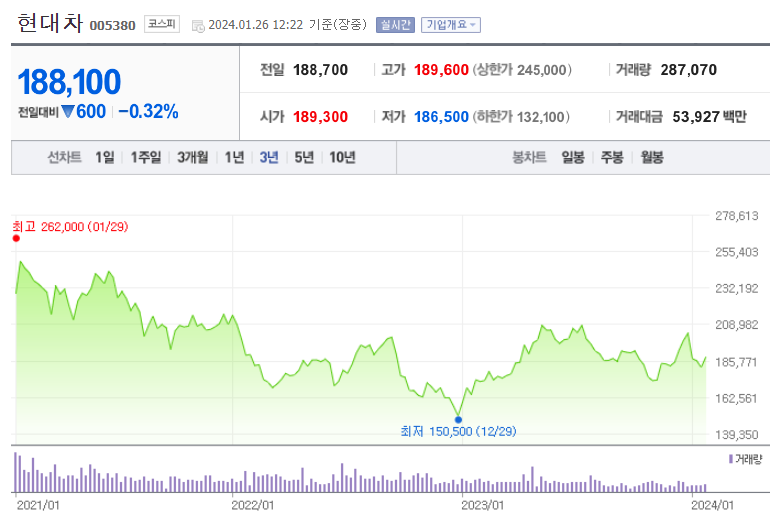770x529 pixels.
Task: Click the stock code 005380
Action: click(x=112, y=26)
